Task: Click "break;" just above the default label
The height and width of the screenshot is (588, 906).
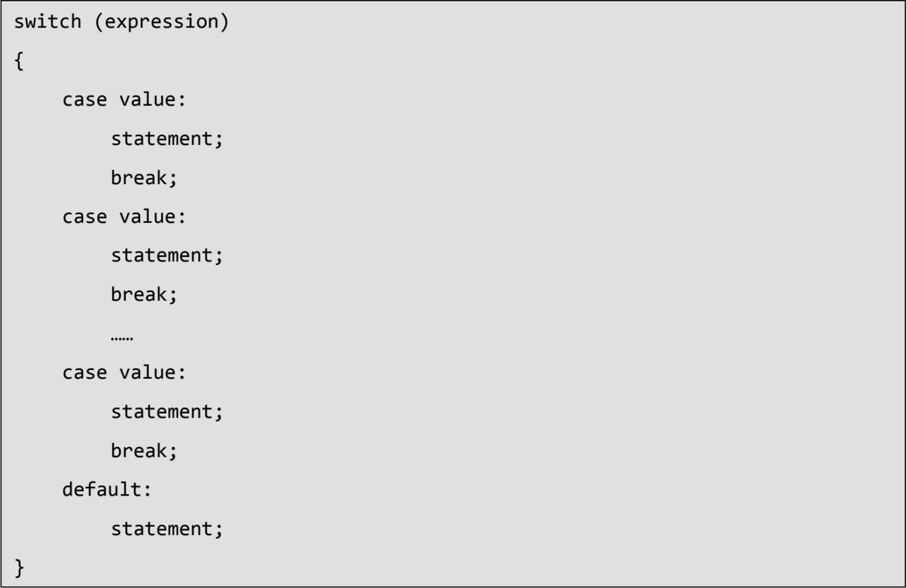Action: click(144, 451)
